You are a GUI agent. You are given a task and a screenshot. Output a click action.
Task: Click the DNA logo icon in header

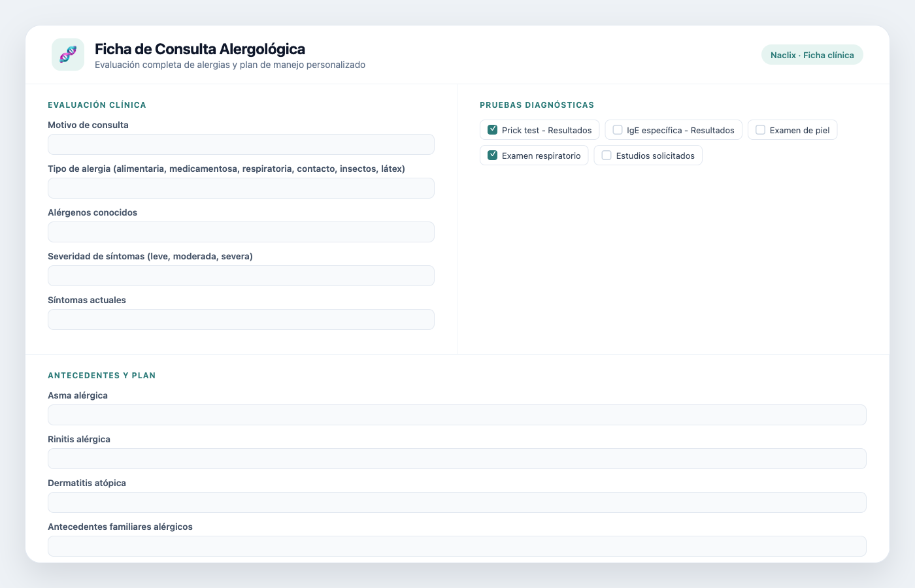pyautogui.click(x=68, y=54)
